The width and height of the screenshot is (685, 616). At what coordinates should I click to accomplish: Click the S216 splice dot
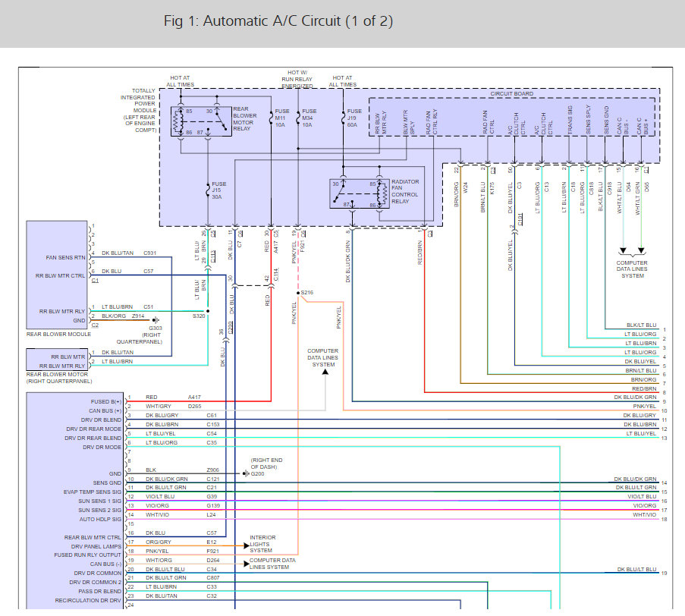(298, 292)
